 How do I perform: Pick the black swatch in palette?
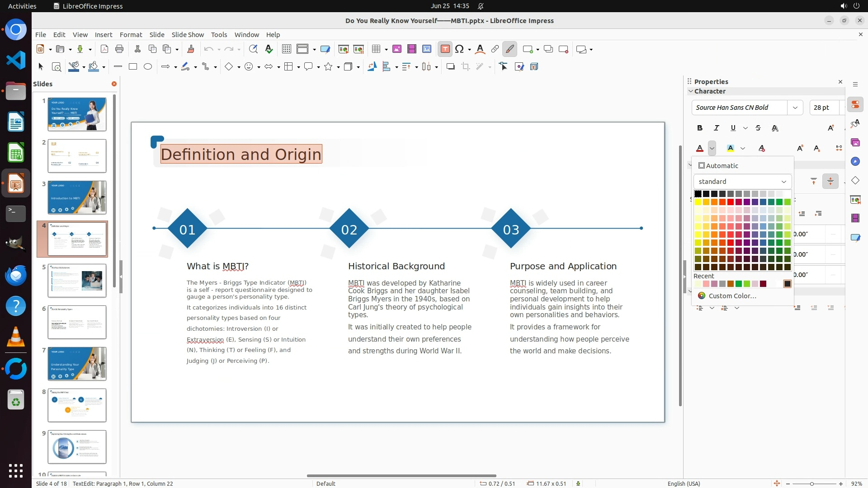click(698, 194)
